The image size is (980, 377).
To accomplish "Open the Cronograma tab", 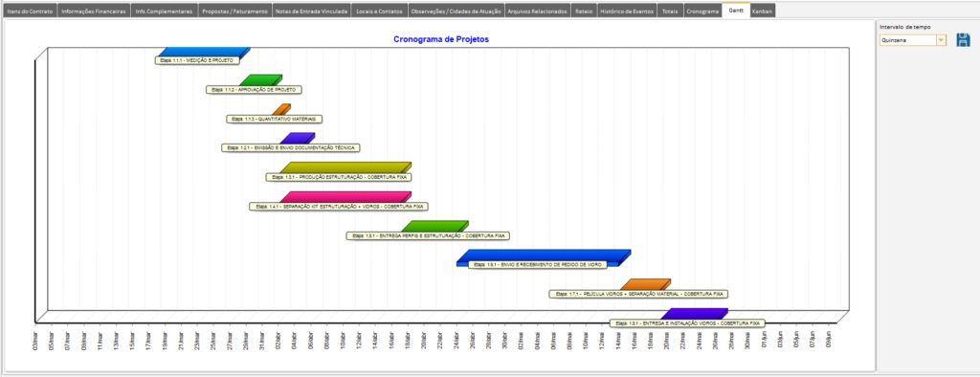I will pyautogui.click(x=702, y=11).
